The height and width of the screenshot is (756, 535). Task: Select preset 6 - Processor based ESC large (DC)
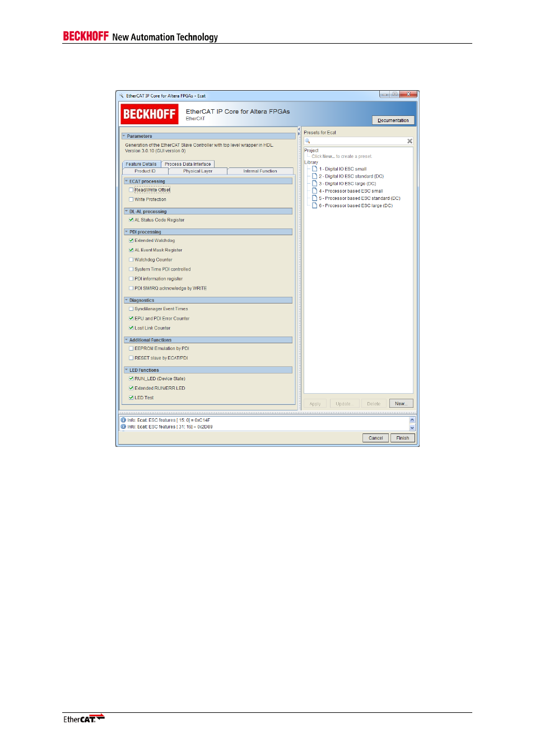[356, 206]
